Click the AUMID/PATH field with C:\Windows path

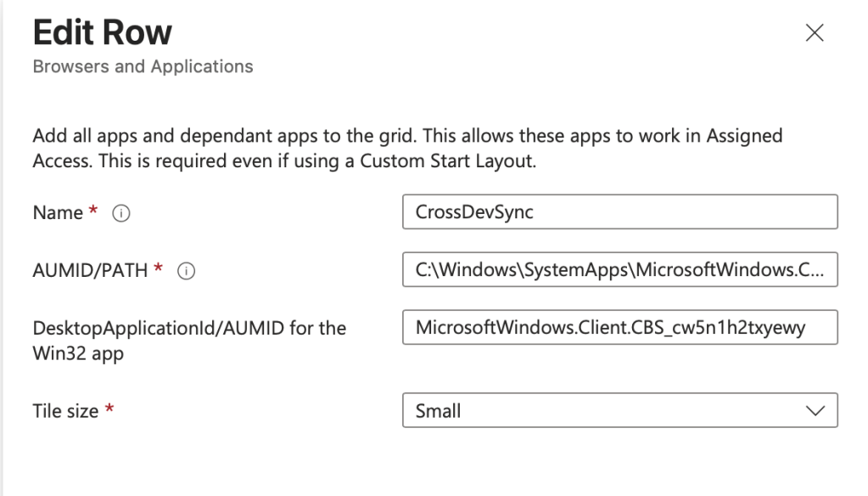point(619,270)
